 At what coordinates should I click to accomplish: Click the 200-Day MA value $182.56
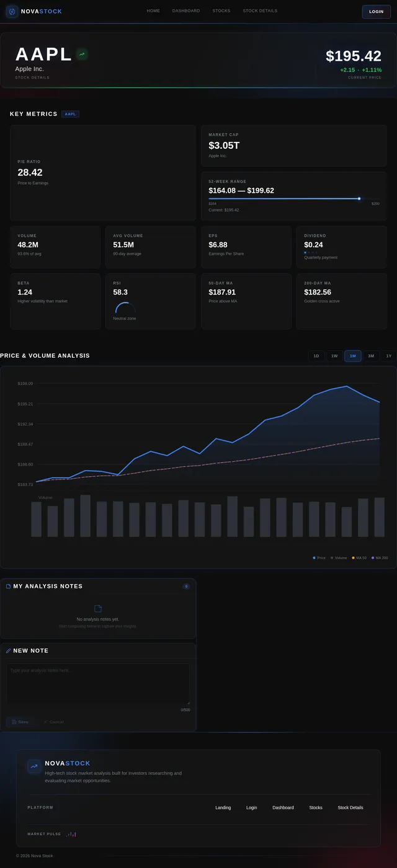[x=318, y=292]
